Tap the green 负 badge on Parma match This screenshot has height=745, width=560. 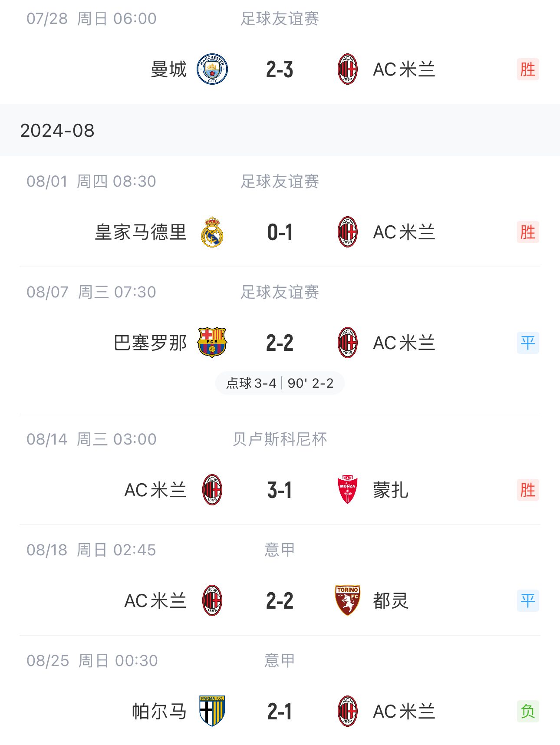click(528, 711)
